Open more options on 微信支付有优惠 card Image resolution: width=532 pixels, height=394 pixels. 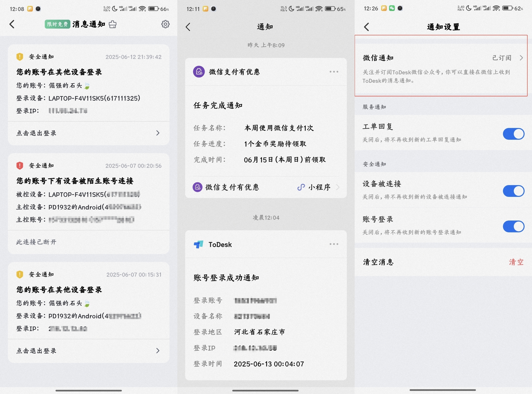(x=334, y=72)
